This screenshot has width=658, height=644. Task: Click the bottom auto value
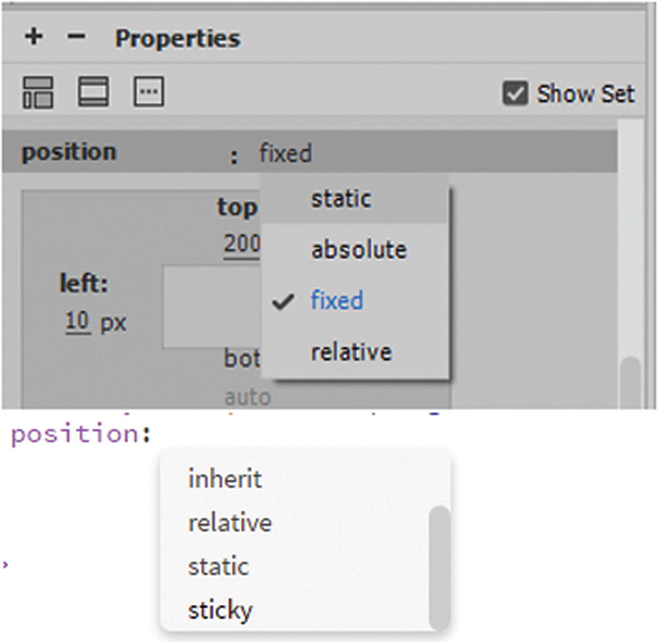(x=247, y=397)
